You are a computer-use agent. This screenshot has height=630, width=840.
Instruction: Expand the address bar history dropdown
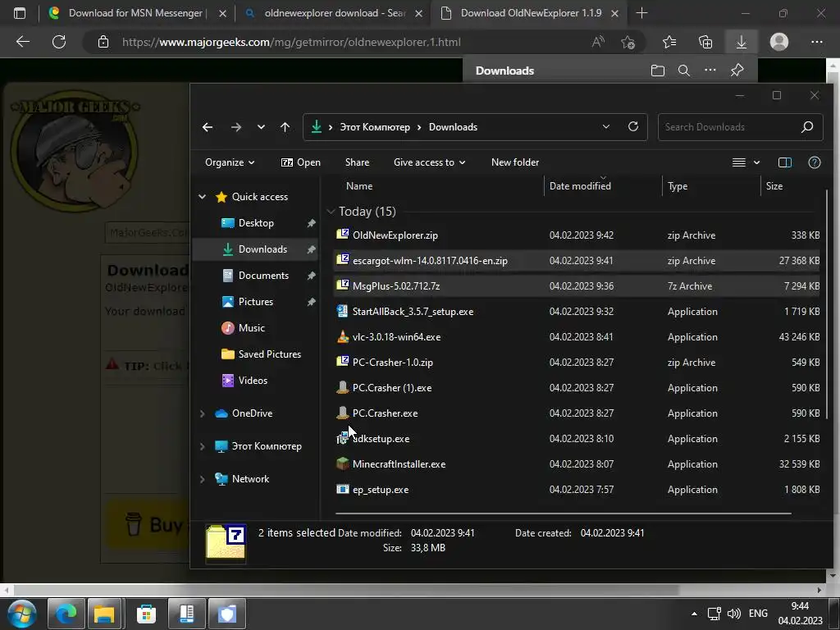coord(606,126)
